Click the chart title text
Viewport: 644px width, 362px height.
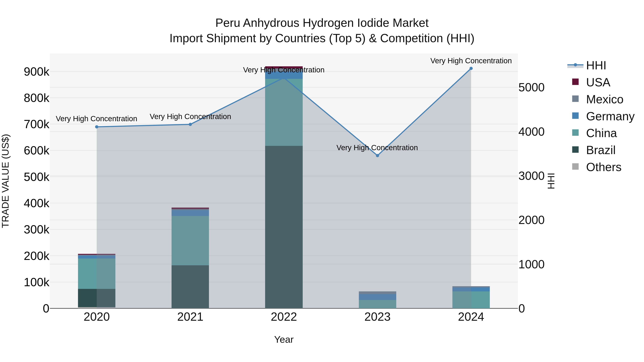click(322, 31)
